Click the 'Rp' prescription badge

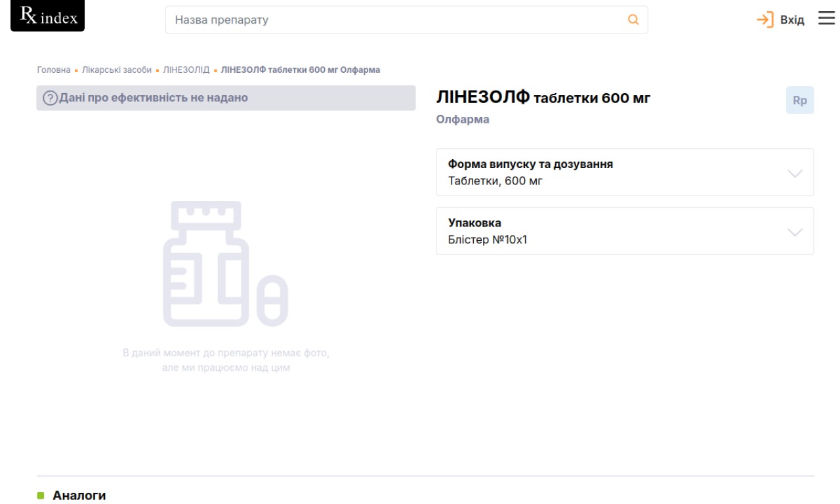[800, 101]
